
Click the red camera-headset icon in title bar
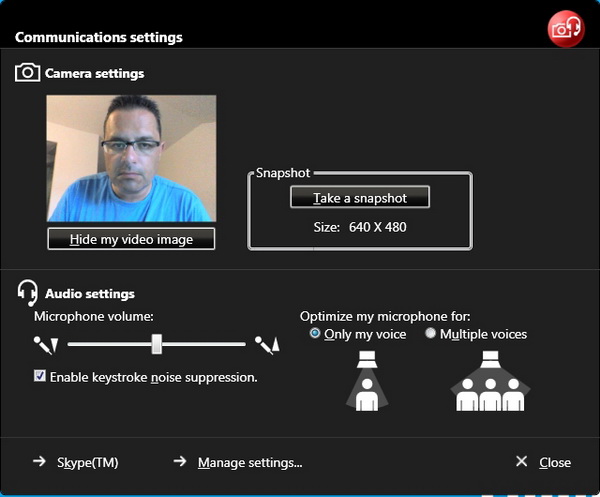566,29
